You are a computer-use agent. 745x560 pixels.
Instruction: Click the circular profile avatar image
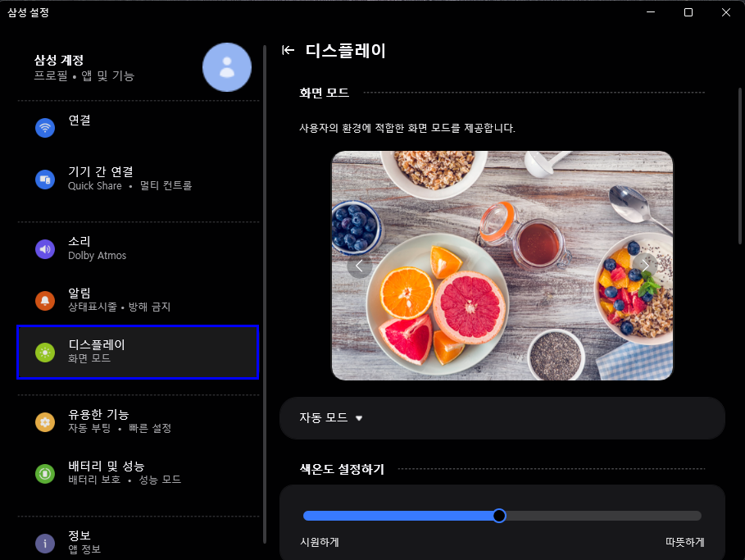[x=226, y=67]
